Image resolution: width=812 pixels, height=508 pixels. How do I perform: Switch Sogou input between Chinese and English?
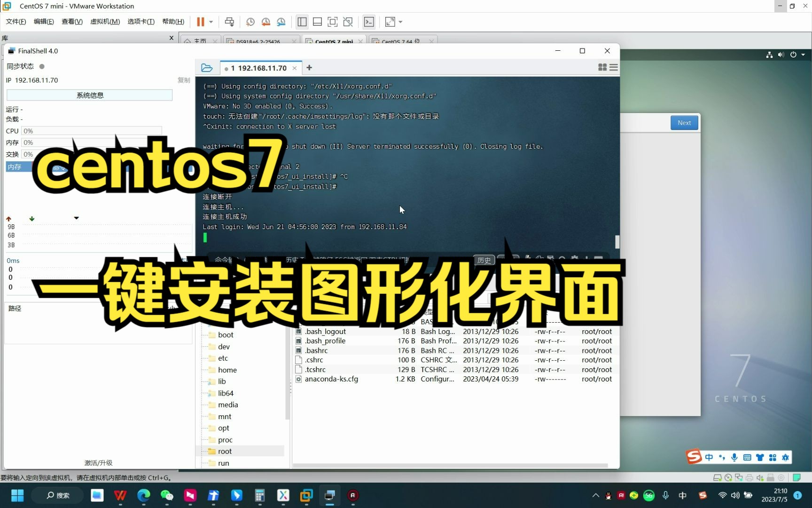click(710, 457)
